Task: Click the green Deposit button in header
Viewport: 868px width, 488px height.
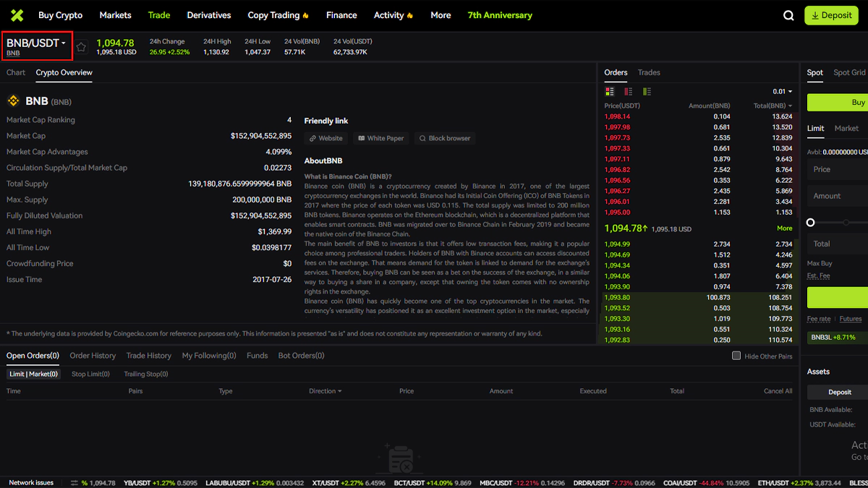Action: pyautogui.click(x=831, y=15)
